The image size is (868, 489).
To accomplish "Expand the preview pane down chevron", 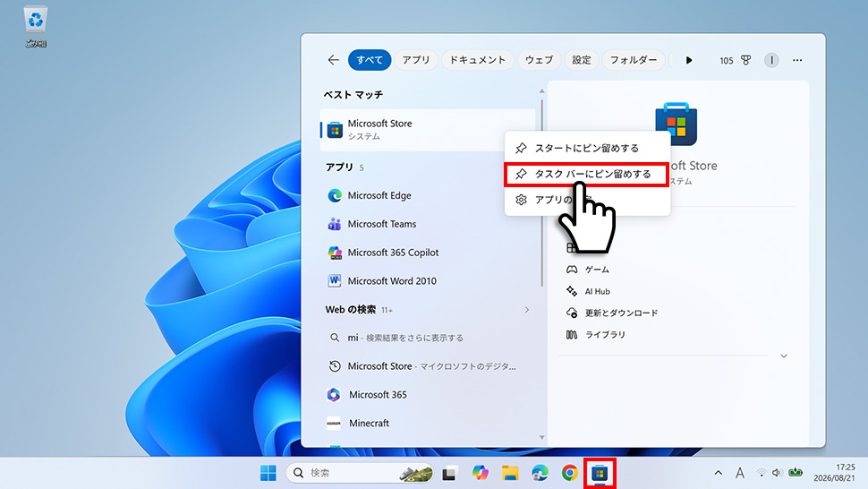I will [x=784, y=356].
